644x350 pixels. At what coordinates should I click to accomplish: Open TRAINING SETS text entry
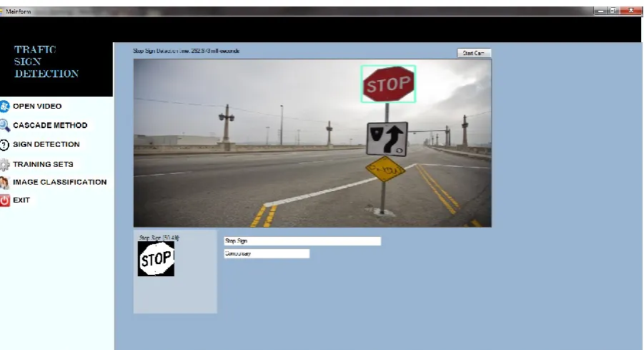43,164
